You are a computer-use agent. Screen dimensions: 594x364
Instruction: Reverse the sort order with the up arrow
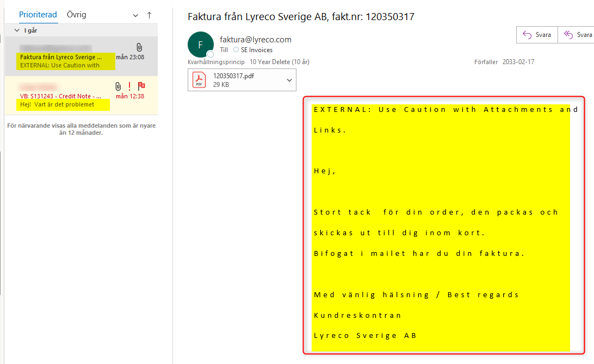149,15
